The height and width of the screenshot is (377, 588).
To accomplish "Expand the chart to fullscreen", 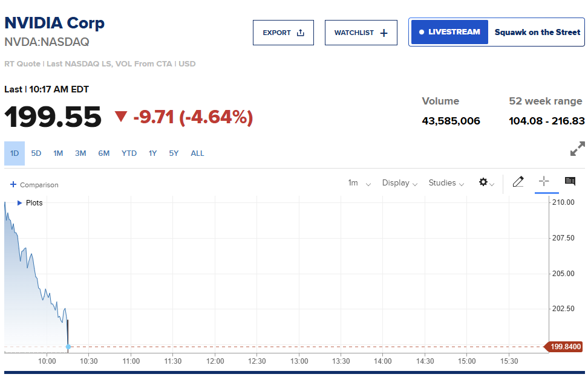I will [578, 149].
